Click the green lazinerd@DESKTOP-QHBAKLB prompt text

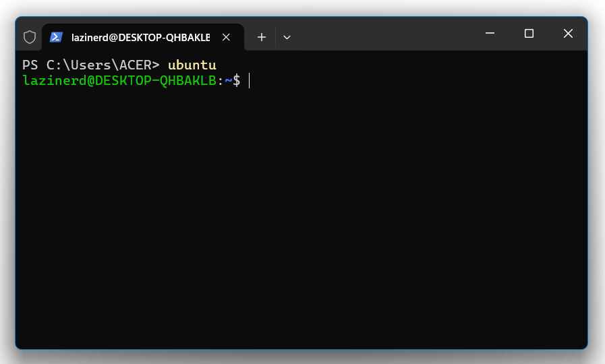(119, 81)
